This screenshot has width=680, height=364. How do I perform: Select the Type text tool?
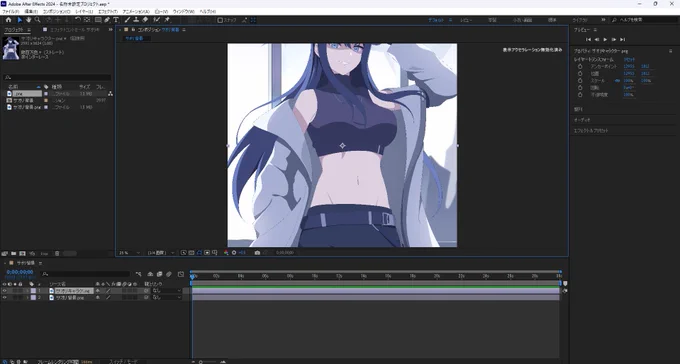(x=116, y=20)
